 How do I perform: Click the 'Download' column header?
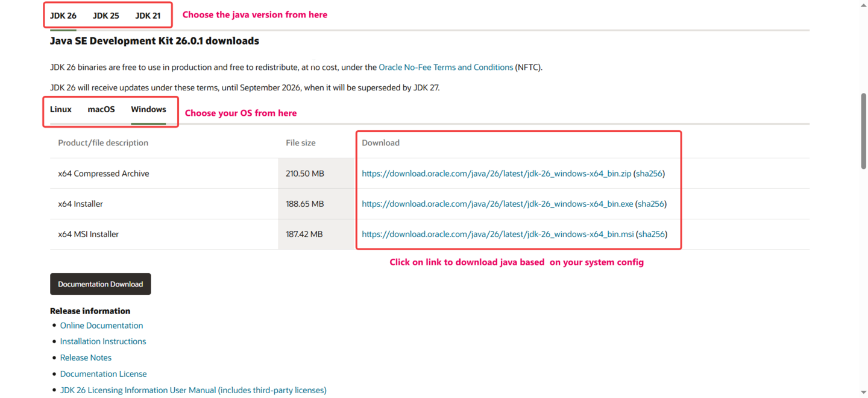pyautogui.click(x=380, y=143)
